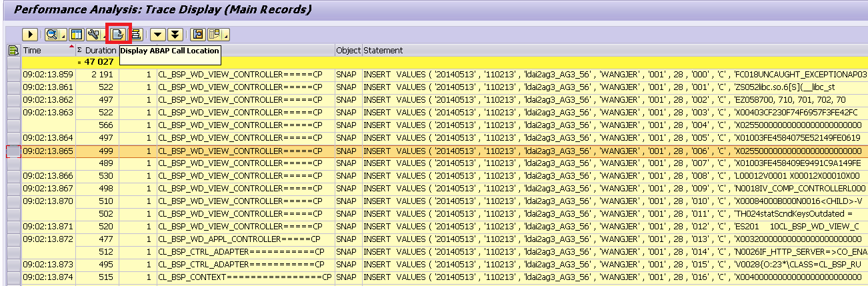Screen dimensions: 868x286
Task: Click the single down-arrow toolbar icon
Action: click(x=157, y=34)
